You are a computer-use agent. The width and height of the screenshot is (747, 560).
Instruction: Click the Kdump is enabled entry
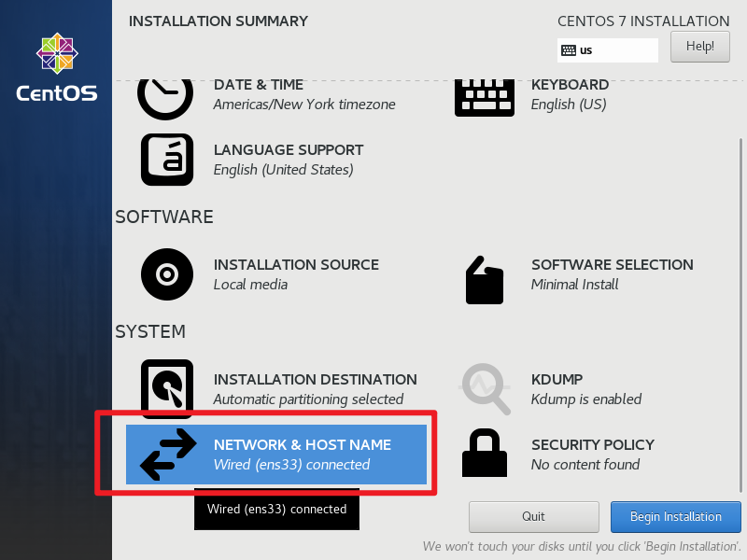585,399
